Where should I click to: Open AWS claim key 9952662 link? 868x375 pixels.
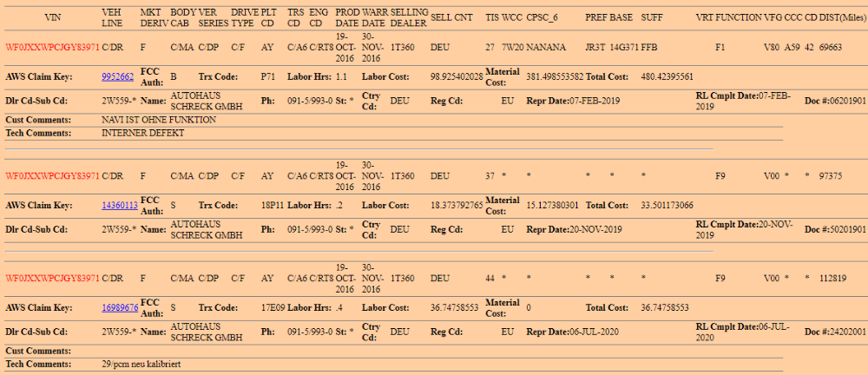pos(117,76)
